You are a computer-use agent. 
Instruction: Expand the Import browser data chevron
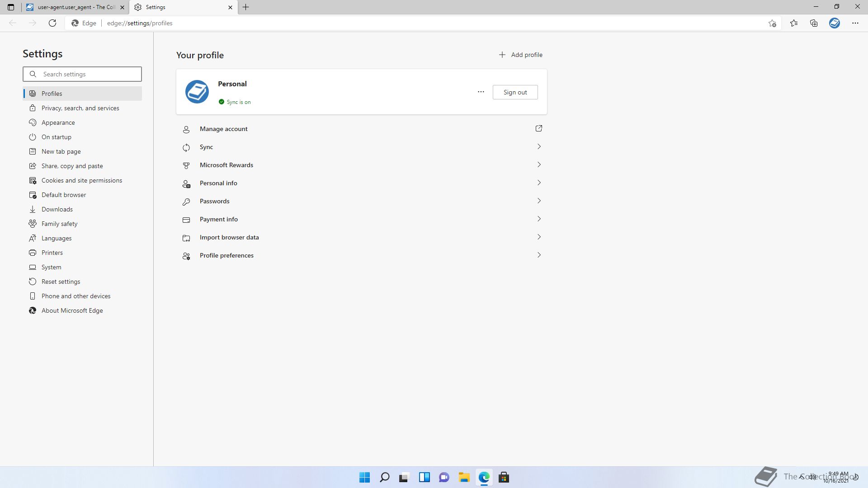(x=539, y=237)
